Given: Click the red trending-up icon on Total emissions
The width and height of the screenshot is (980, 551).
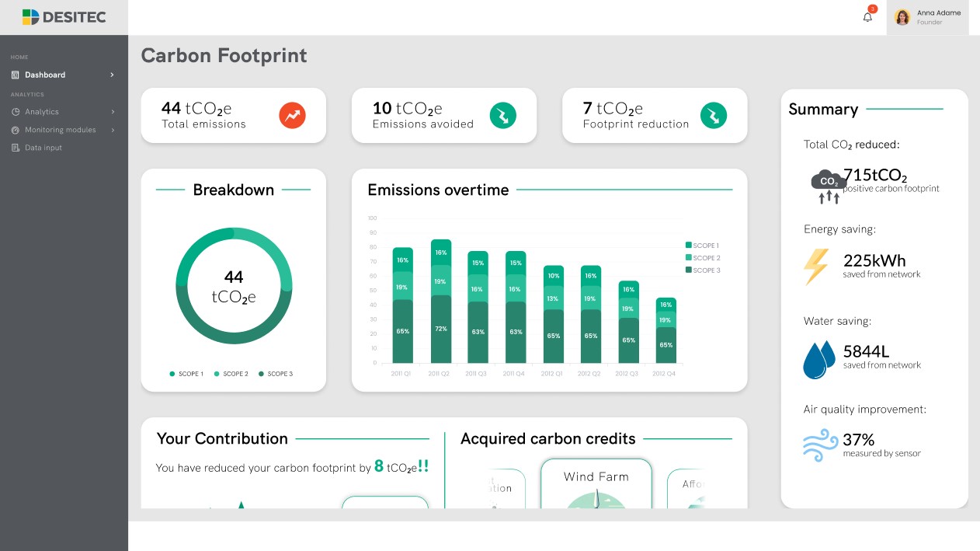Looking at the screenshot, I should [292, 116].
